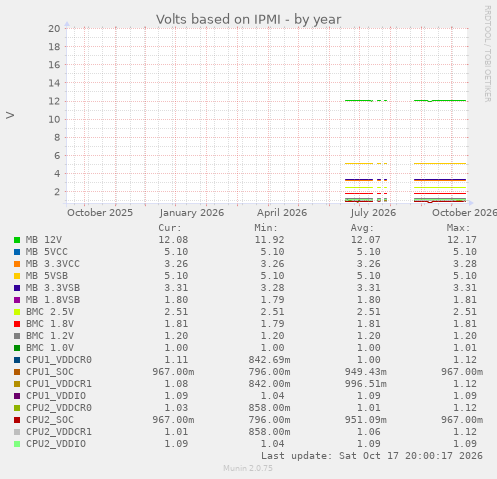This screenshot has width=497, height=479.
Task: Click the MB 5VSB yellow legend swatch
Action: click(x=17, y=276)
